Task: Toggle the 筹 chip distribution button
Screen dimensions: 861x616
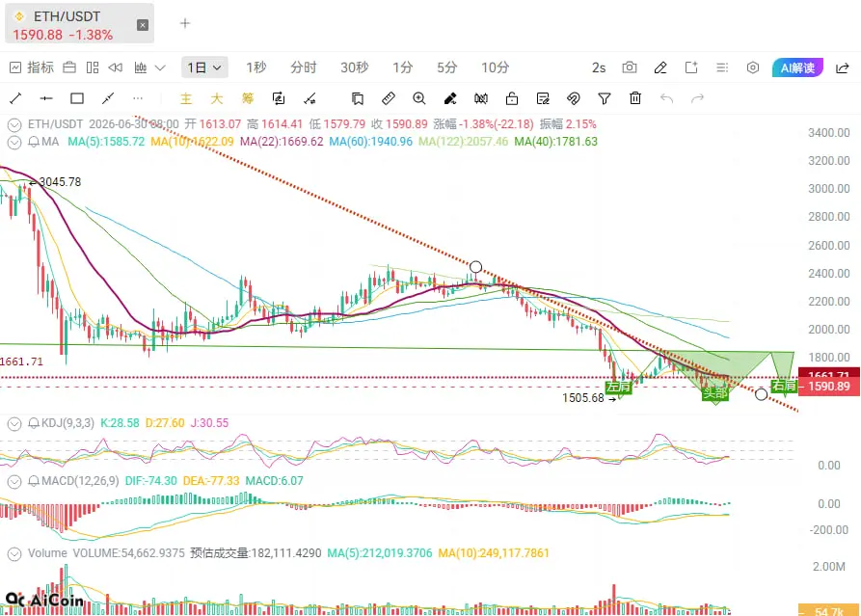Action: tap(248, 98)
